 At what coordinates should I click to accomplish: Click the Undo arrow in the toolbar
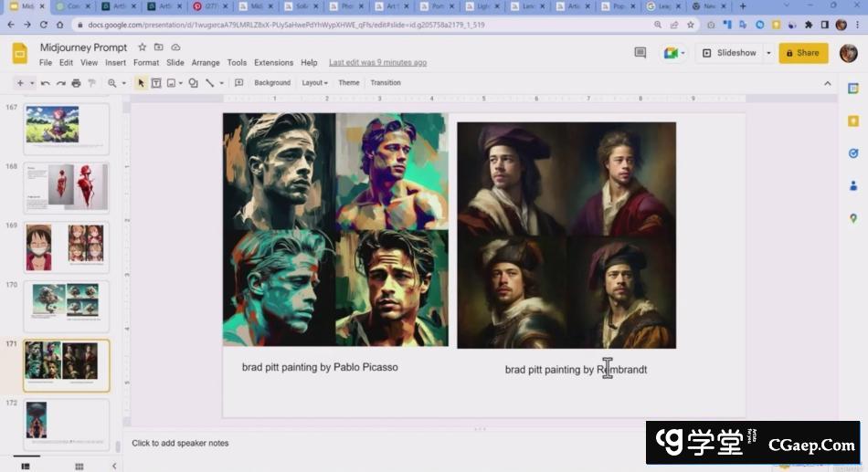45,83
